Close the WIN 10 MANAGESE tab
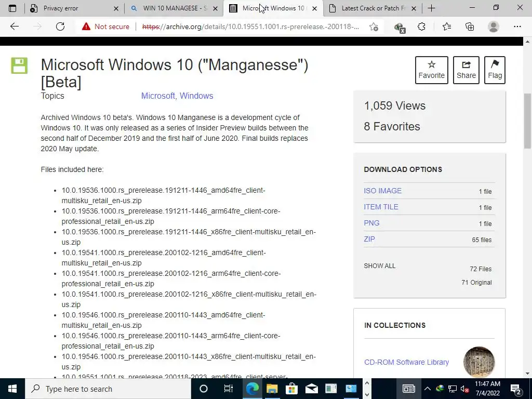This screenshot has width=532, height=399. tap(215, 8)
